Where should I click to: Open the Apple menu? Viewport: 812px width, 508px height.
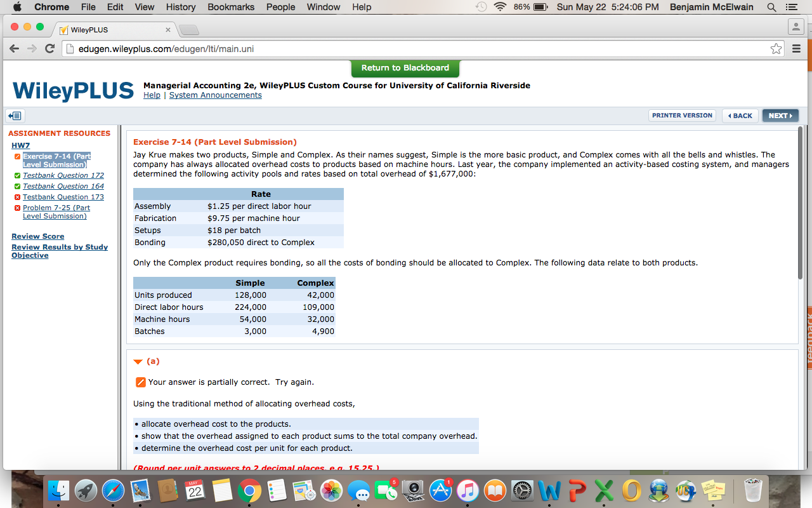click(16, 7)
